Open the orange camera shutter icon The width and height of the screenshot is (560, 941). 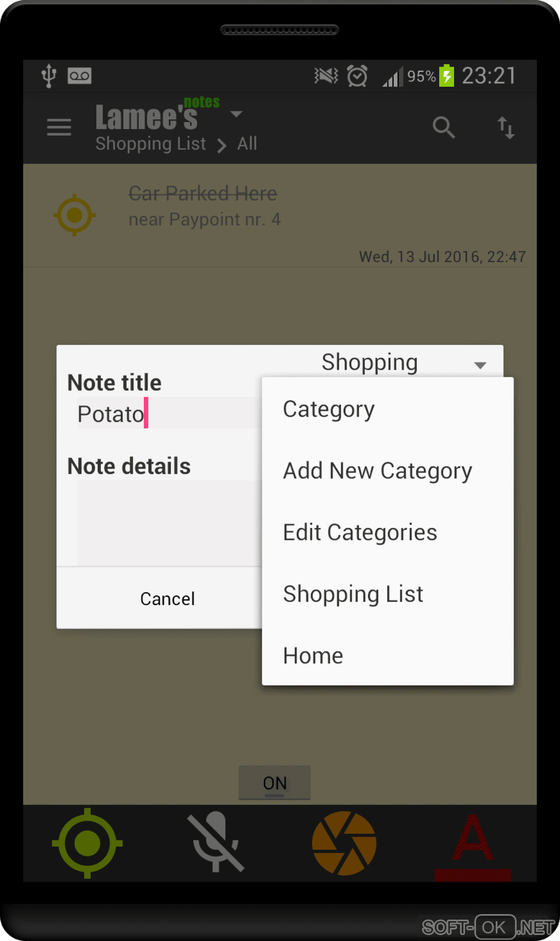coord(344,843)
